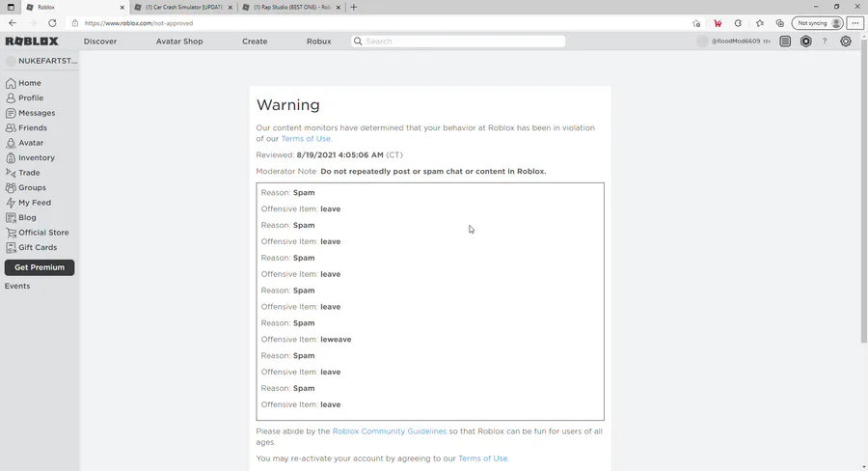The image size is (868, 471).
Task: Click the Get Premium button
Action: (x=40, y=267)
